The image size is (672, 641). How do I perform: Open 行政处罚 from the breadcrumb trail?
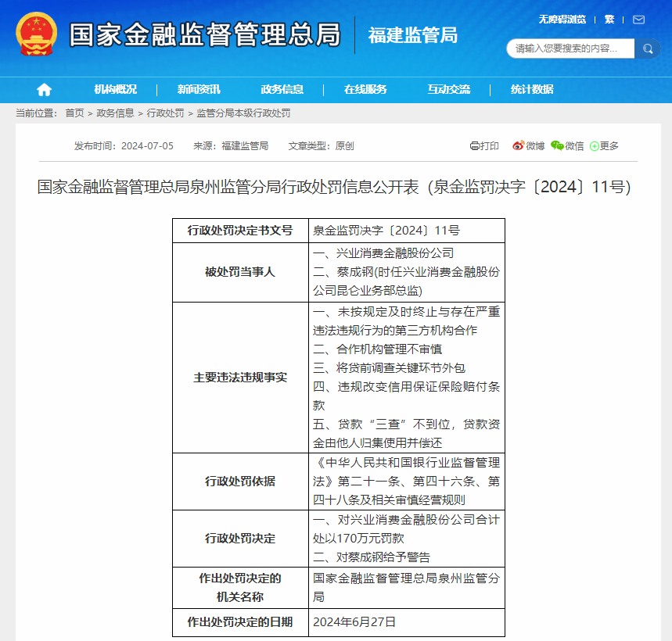click(x=167, y=113)
